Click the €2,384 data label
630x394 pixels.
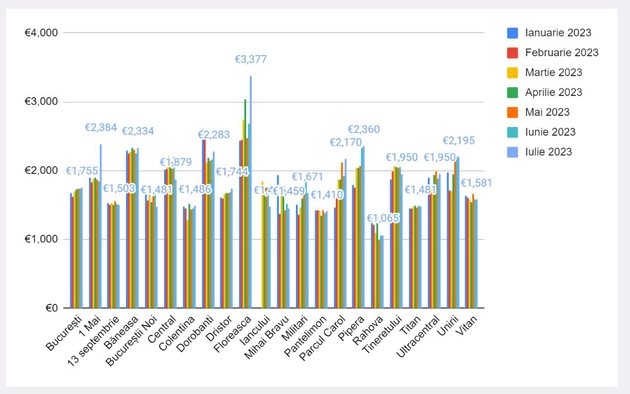[x=101, y=128]
